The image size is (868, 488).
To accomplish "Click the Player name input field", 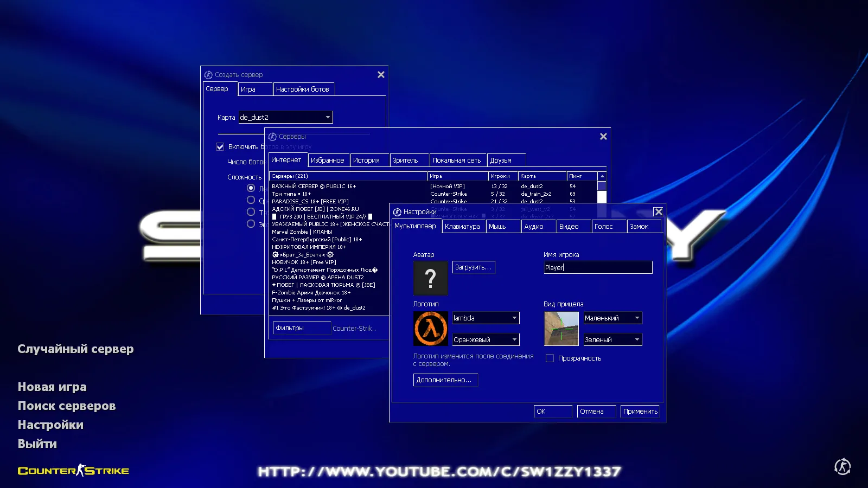I will (x=597, y=267).
